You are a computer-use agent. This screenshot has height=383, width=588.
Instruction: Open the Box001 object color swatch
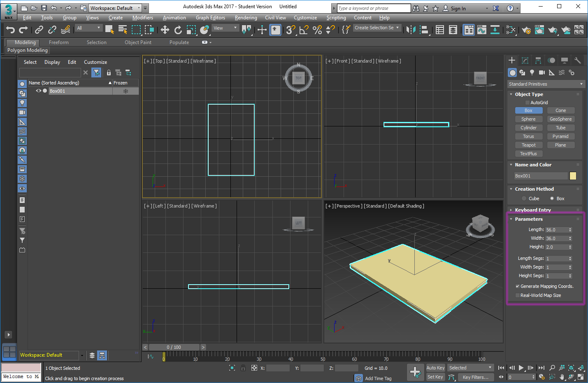click(x=573, y=176)
